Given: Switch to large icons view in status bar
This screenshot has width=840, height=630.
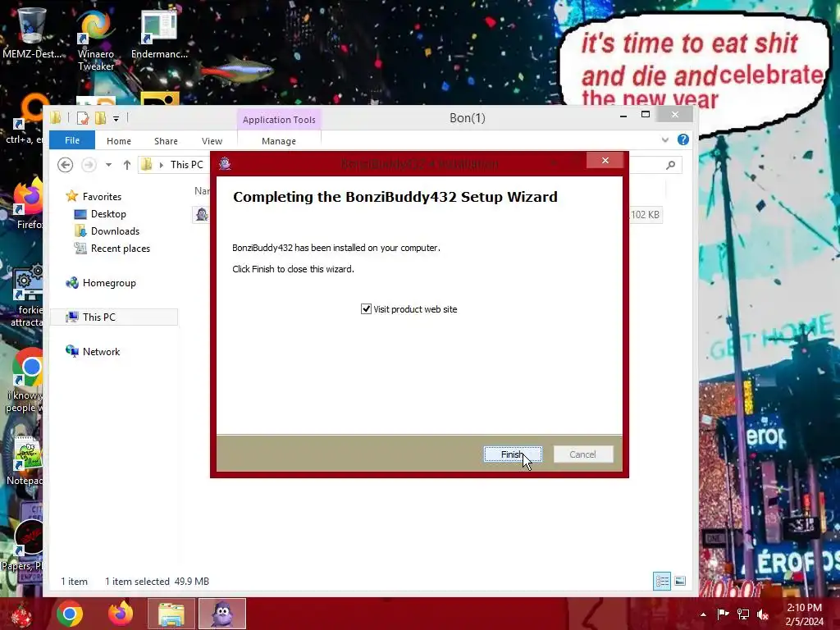Looking at the screenshot, I should pyautogui.click(x=680, y=582).
